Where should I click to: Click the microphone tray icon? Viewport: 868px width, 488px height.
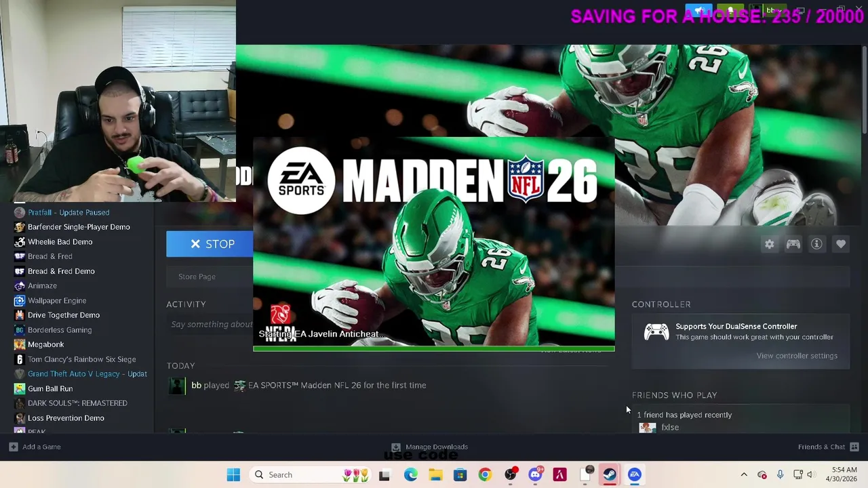(780, 475)
